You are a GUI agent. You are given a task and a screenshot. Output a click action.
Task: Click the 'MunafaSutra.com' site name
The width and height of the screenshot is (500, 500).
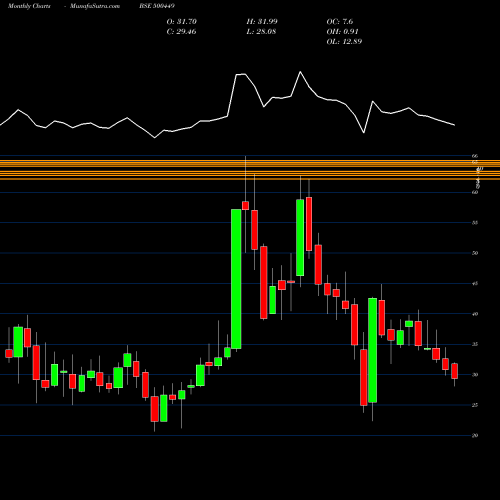(95, 6)
